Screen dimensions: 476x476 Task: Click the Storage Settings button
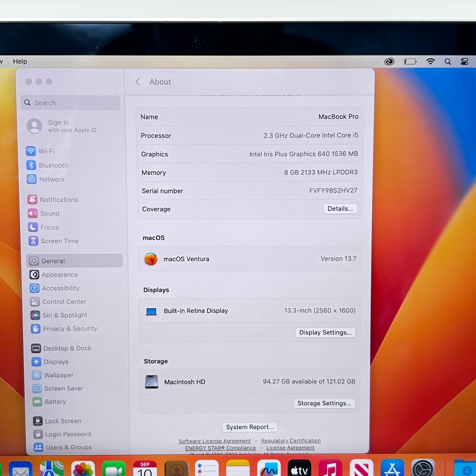(x=324, y=403)
